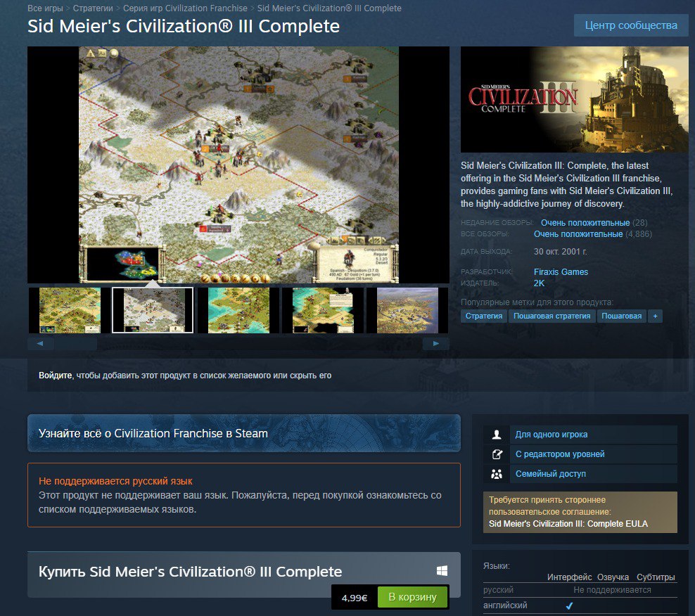Screen dimensions: 695x616
Task: Click the family sharing group icon
Action: tap(497, 474)
